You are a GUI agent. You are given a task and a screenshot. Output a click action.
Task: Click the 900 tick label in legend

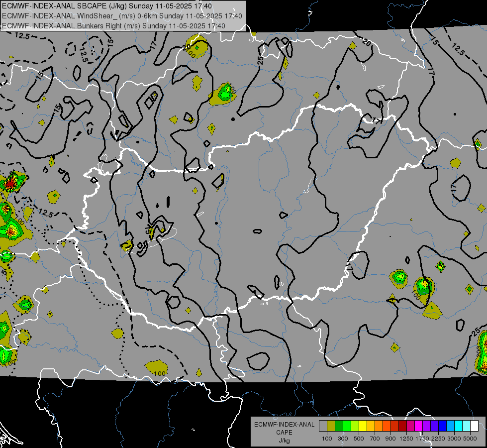pos(390,439)
